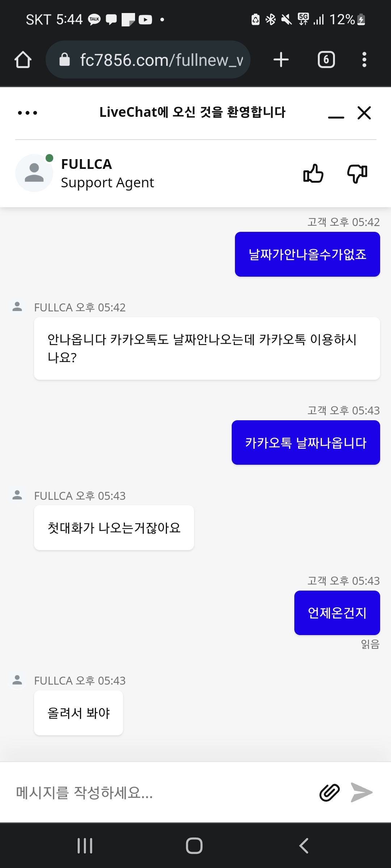This screenshot has width=391, height=868.
Task: Tap Android back navigation arrow
Action: click(x=304, y=846)
